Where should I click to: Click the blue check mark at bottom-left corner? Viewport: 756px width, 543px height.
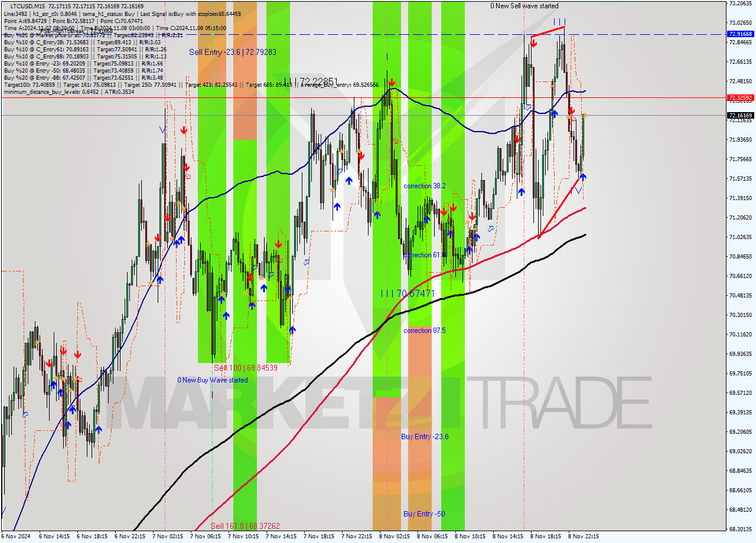tap(4, 511)
